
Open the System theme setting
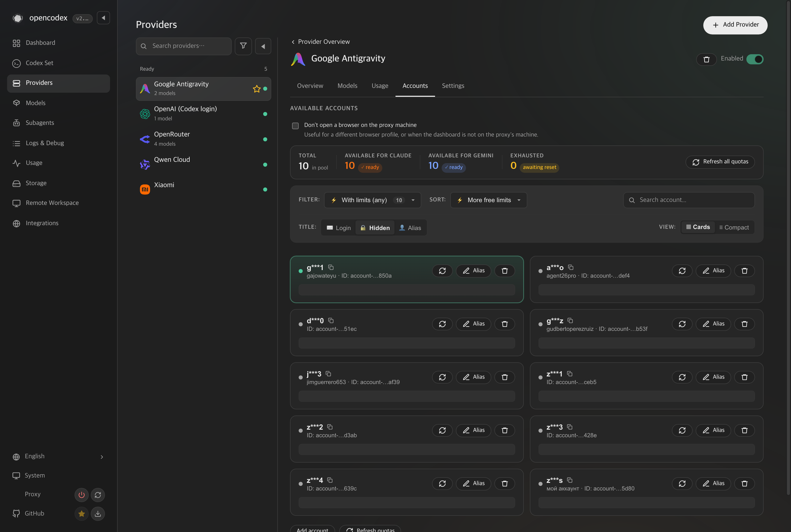[58, 476]
